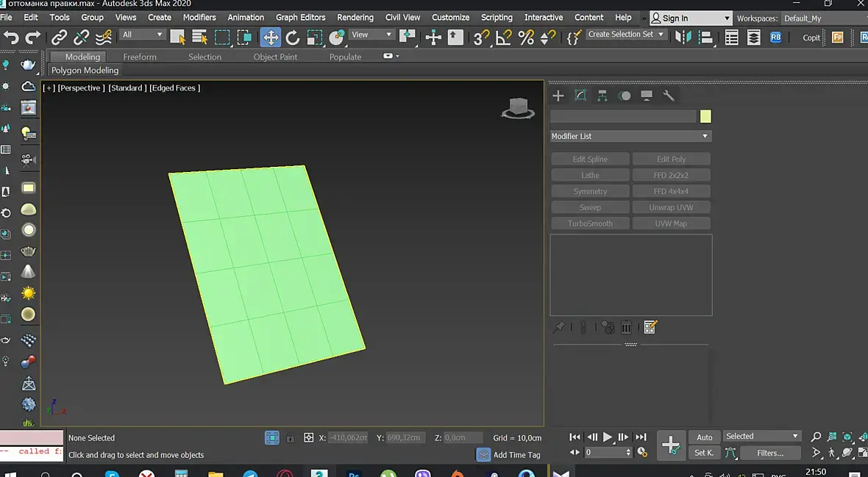Open the Create panel plus icon
The image size is (868, 477).
pyautogui.click(x=558, y=96)
